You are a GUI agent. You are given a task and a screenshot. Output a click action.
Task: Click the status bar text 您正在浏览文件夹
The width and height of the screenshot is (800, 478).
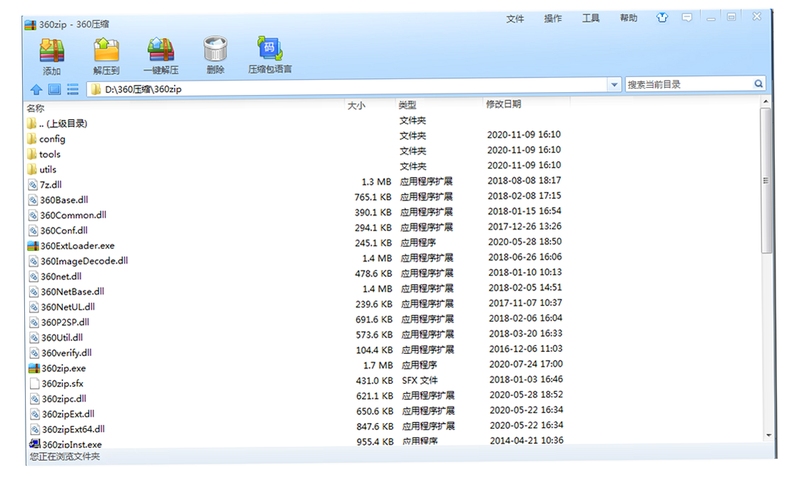[64, 456]
